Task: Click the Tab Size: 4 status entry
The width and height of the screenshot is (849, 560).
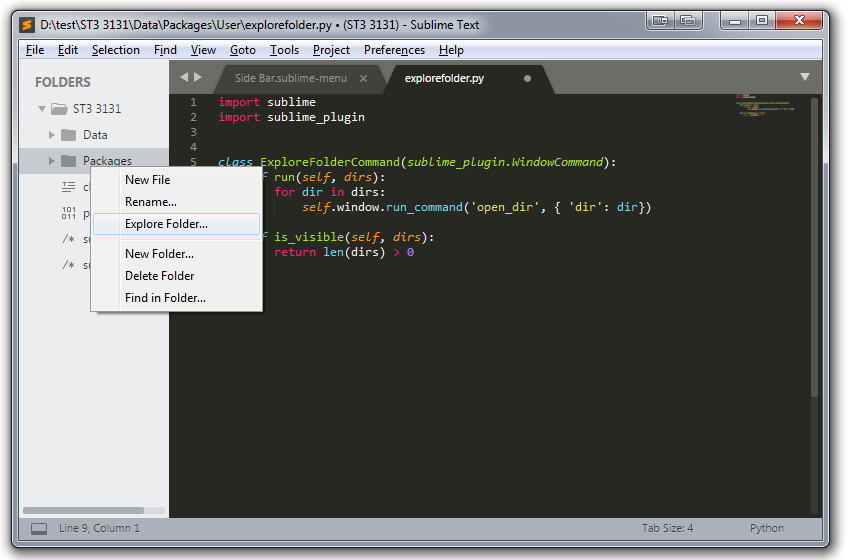Action: [667, 529]
